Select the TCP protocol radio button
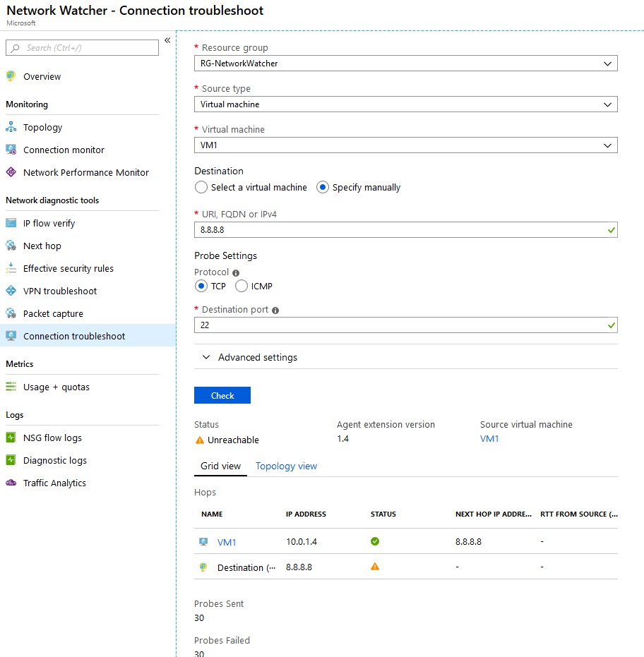Image resolution: width=644 pixels, height=657 pixels. pos(201,287)
